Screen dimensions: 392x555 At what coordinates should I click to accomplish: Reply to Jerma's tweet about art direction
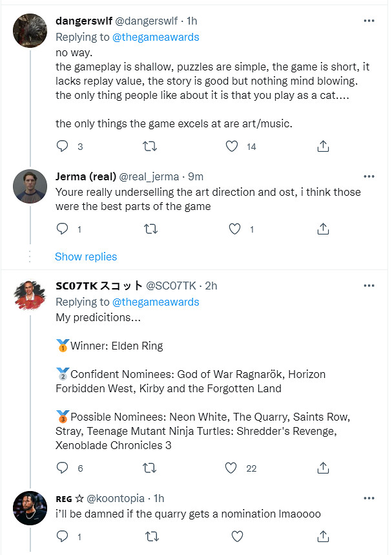click(62, 229)
